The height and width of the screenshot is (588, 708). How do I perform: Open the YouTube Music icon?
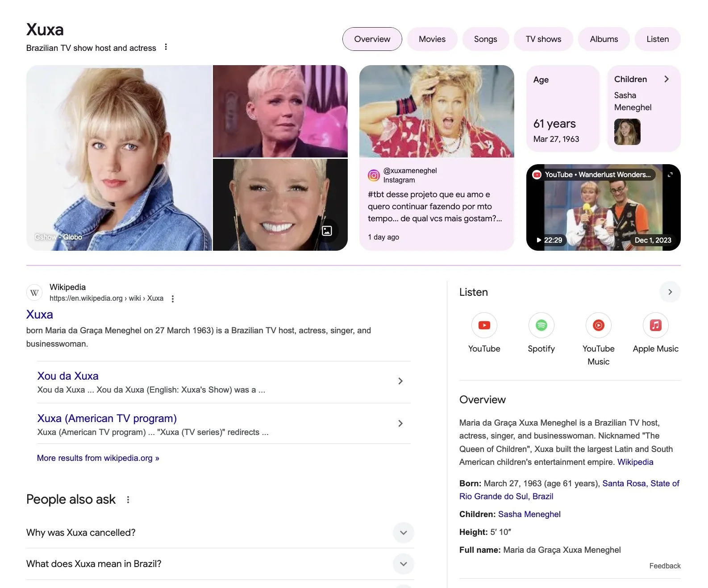coord(598,325)
